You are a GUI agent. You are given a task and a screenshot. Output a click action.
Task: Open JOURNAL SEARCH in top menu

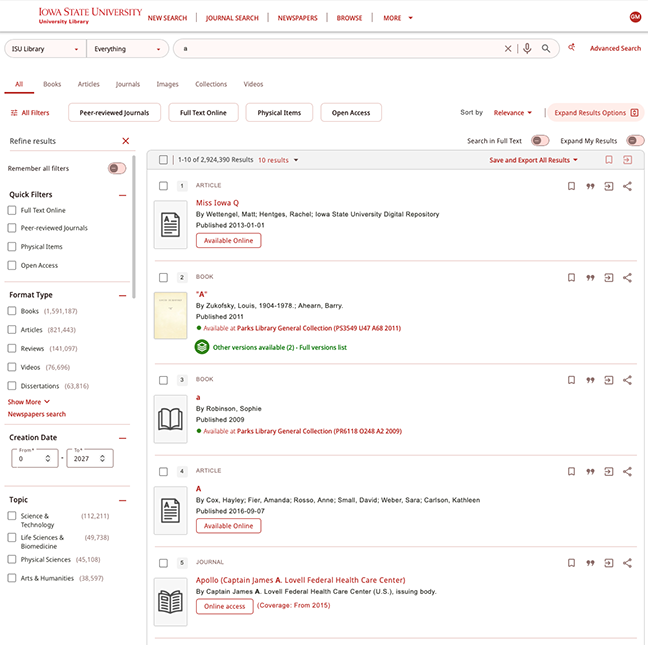coord(232,18)
